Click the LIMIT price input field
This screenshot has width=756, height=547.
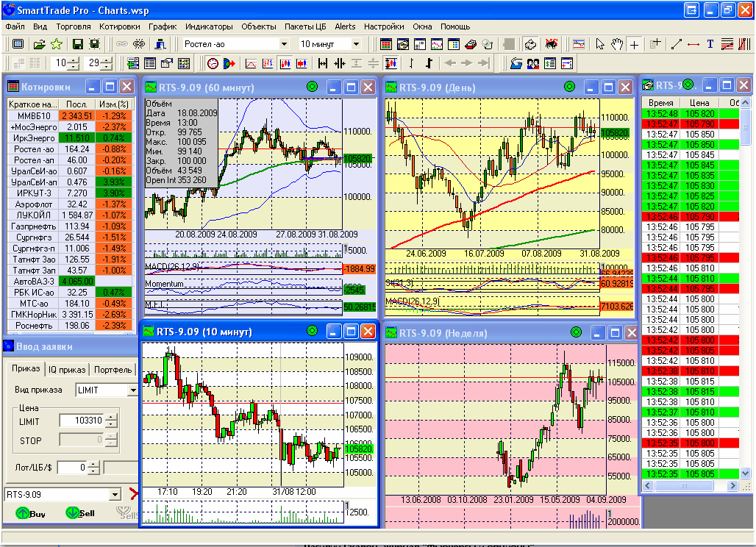point(82,421)
